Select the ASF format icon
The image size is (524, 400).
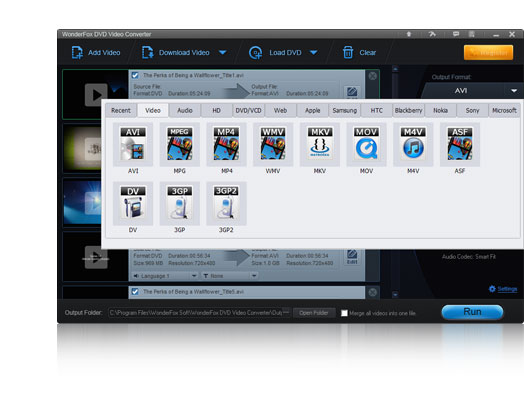460,144
